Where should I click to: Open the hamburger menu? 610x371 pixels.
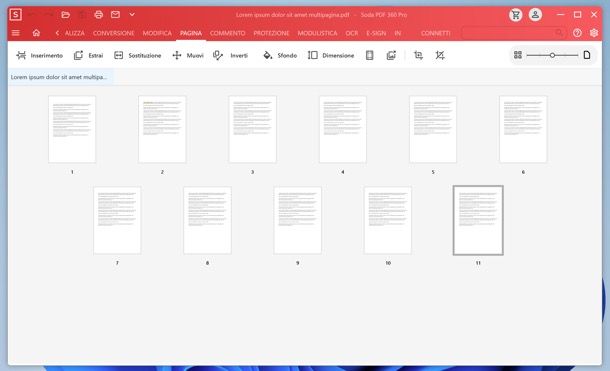click(x=16, y=33)
